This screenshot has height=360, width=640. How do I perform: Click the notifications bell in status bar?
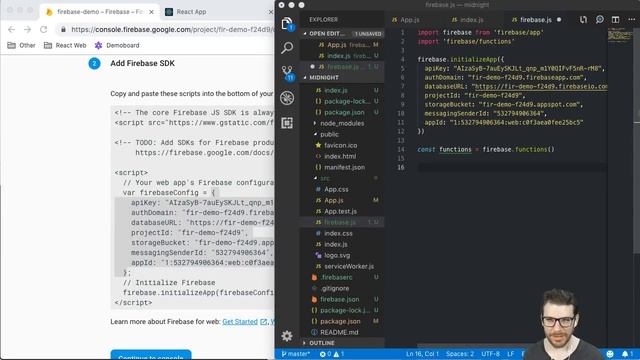click(x=627, y=354)
